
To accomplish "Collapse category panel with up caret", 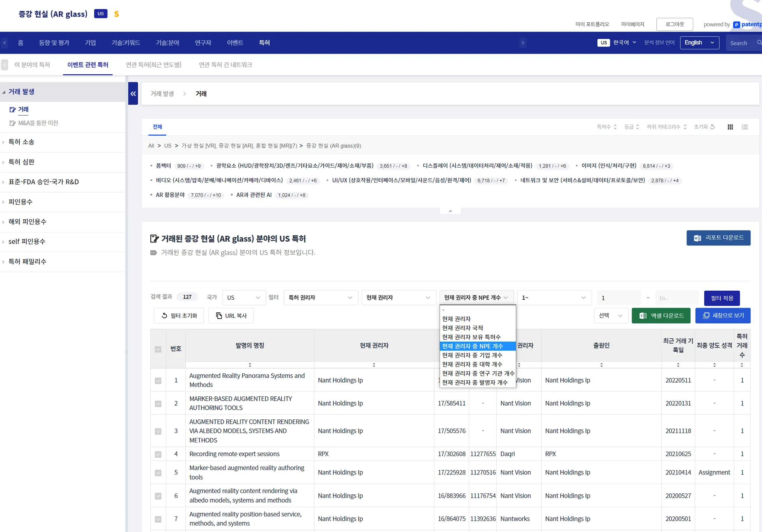I will [x=450, y=211].
